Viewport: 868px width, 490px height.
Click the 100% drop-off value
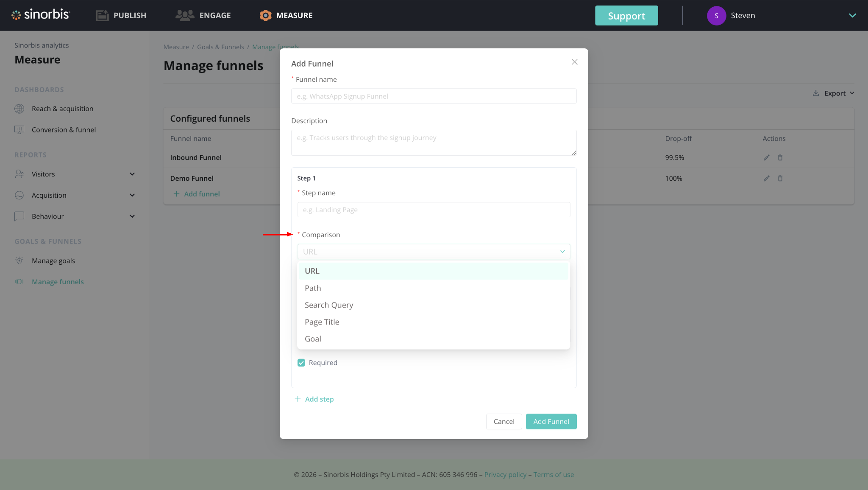(x=673, y=178)
